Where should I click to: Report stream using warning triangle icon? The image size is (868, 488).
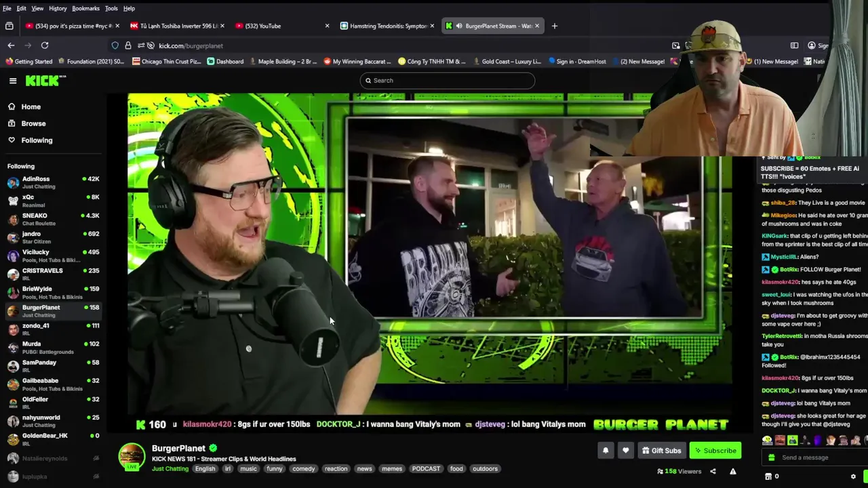(732, 471)
